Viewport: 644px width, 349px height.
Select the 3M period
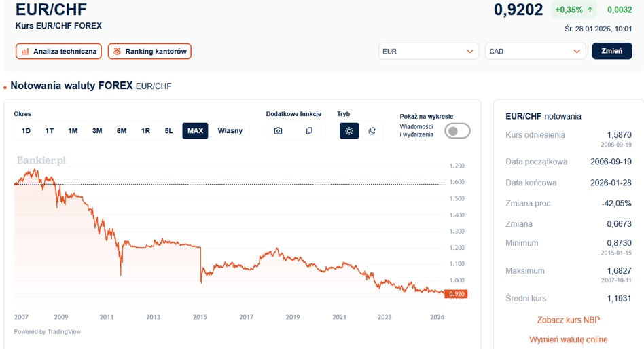click(x=97, y=131)
